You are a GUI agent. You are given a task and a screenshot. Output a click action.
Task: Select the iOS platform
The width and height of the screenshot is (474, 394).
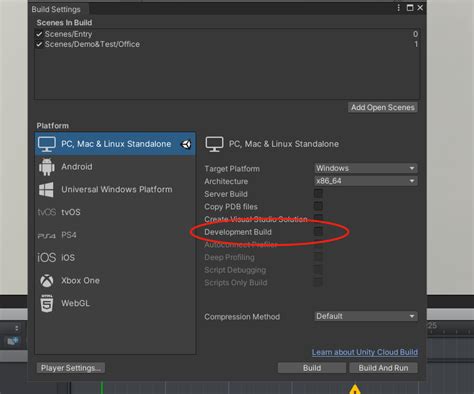[x=115, y=257]
